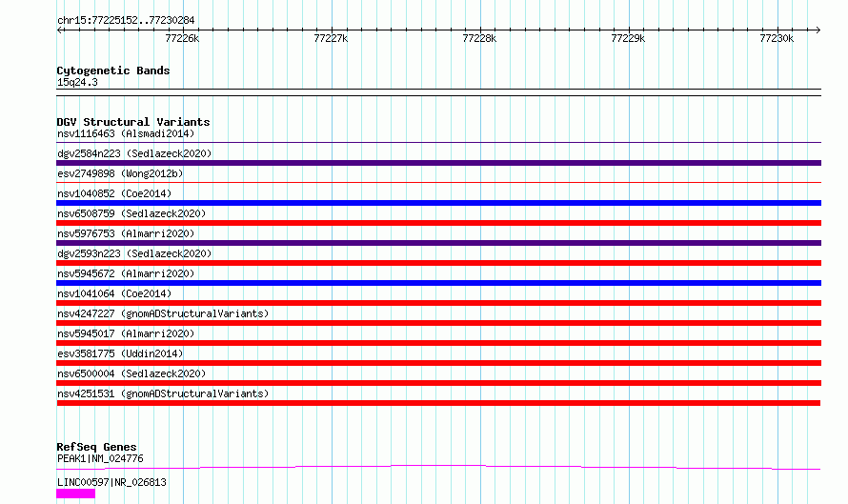The image size is (848, 504).
Task: Click the red bar under dgv2593n223
Action: pos(438,263)
